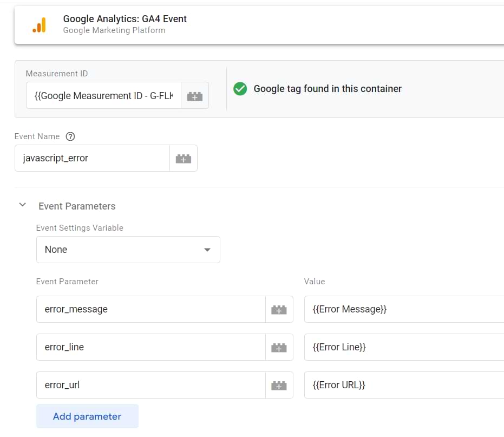Open the Event Settings Variable dropdown

click(x=128, y=250)
